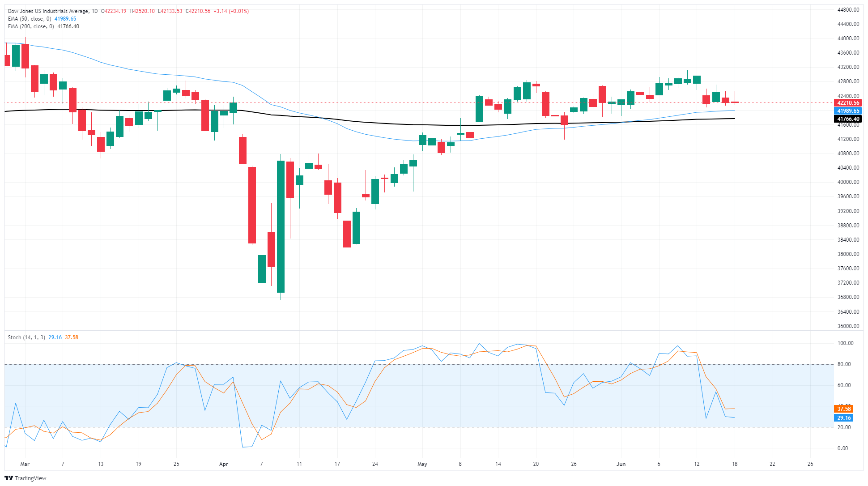Click the 1D interval label in header
The height and width of the screenshot is (486, 868).
[x=94, y=11]
